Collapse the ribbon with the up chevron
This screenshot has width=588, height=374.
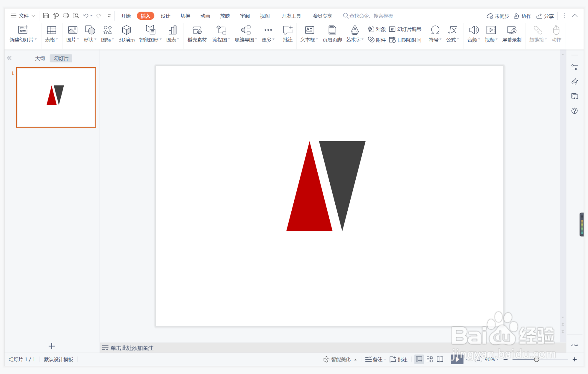coord(575,16)
